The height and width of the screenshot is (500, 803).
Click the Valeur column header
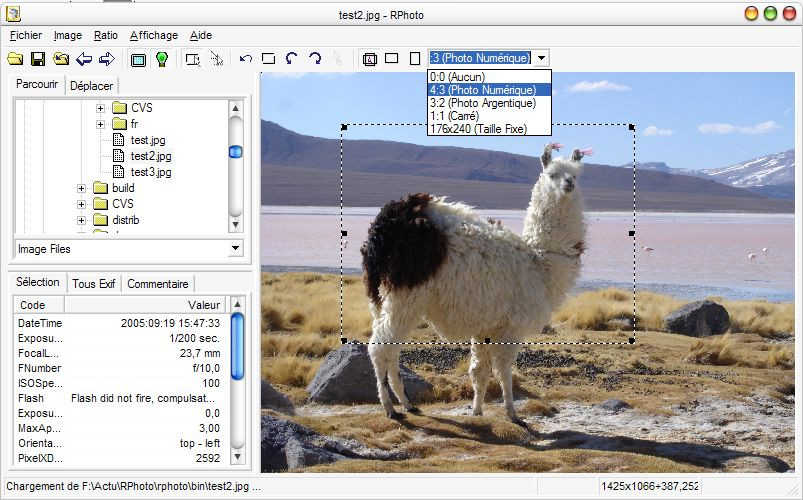point(146,305)
